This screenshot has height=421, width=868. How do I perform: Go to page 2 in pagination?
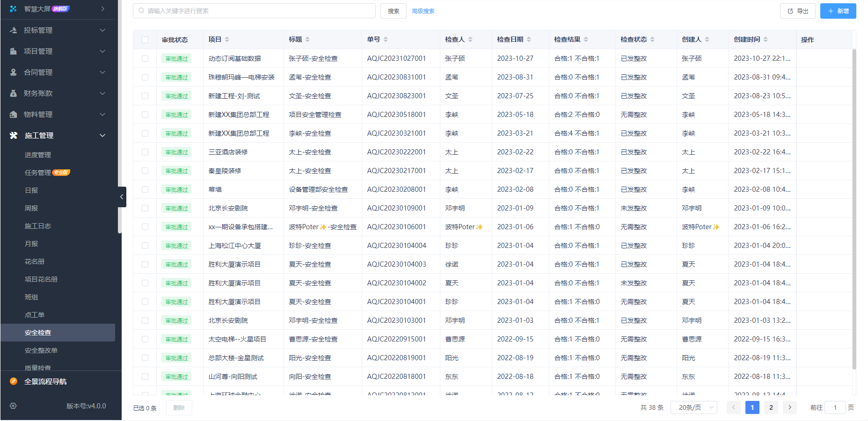(771, 407)
